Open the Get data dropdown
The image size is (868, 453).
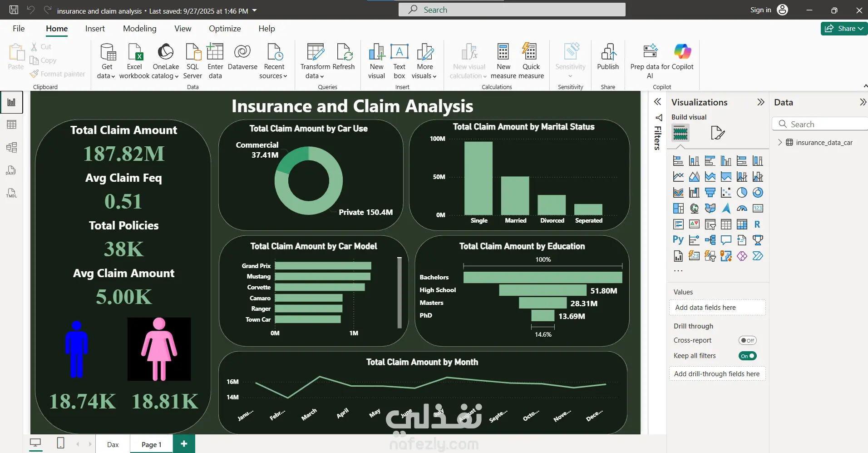tap(107, 61)
